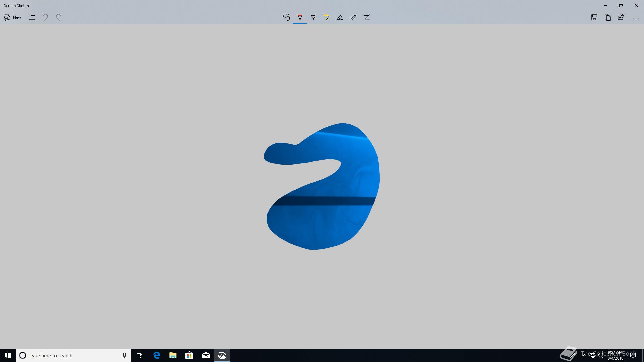Start a New snip
The image size is (644, 362).
tap(12, 17)
